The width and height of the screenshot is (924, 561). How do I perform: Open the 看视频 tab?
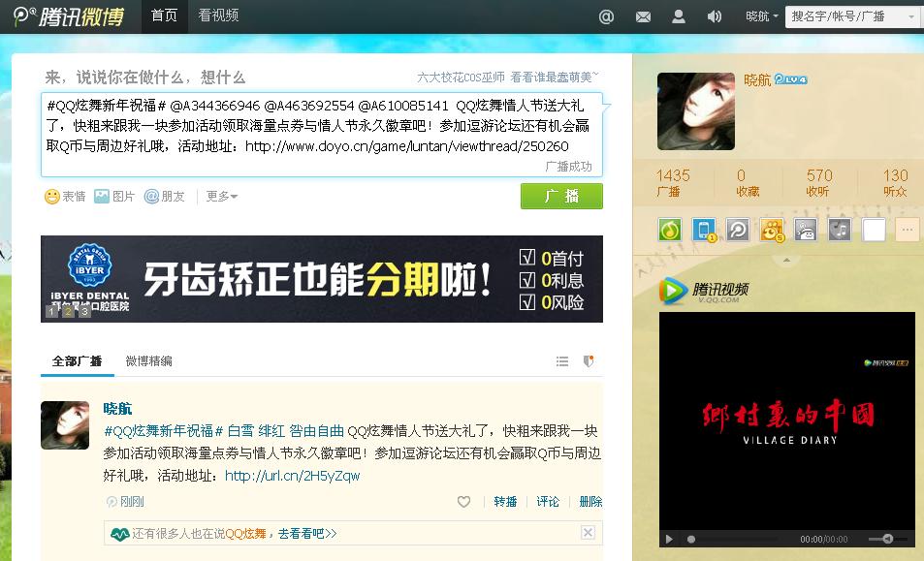(x=218, y=16)
